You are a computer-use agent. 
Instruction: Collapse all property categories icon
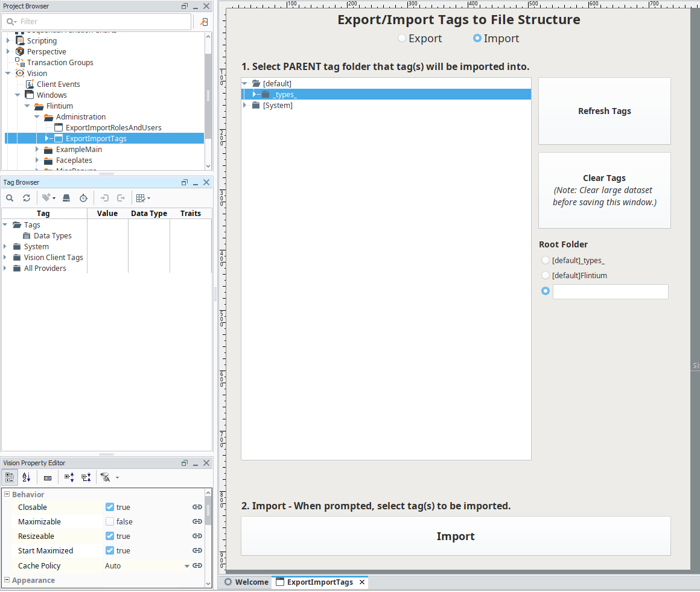86,477
